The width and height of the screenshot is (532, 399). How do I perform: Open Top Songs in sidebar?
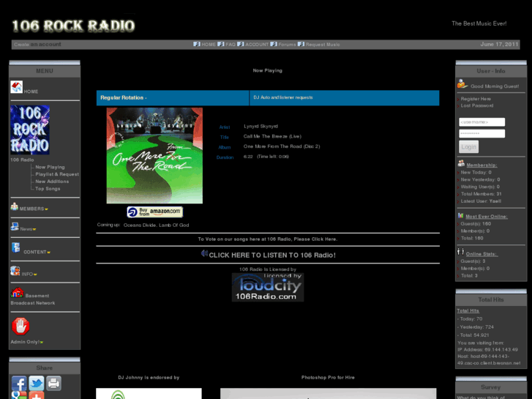(x=48, y=188)
